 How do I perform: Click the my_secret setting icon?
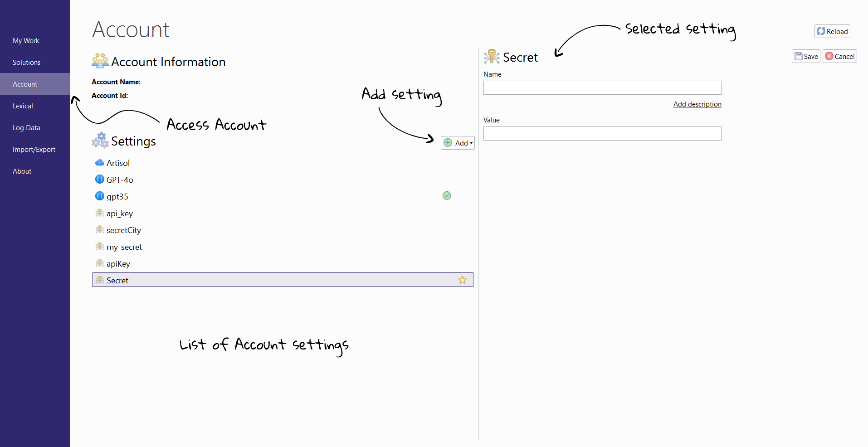[x=100, y=247]
